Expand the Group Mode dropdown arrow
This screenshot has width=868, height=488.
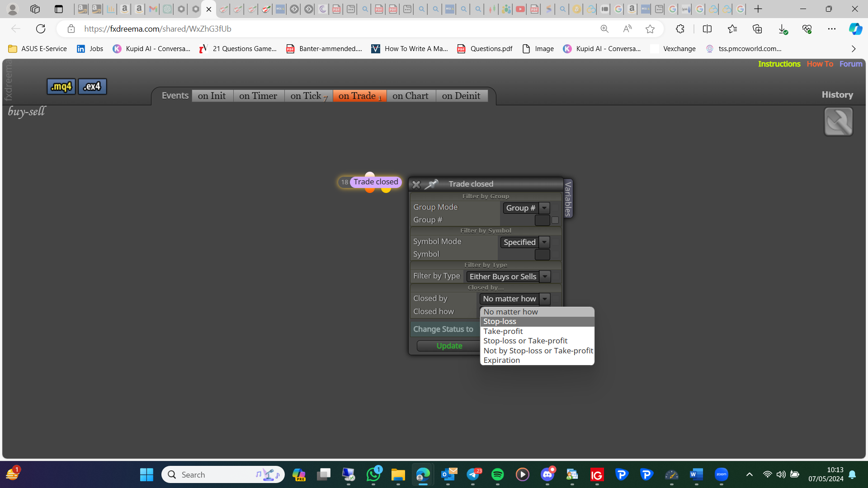tap(544, 208)
